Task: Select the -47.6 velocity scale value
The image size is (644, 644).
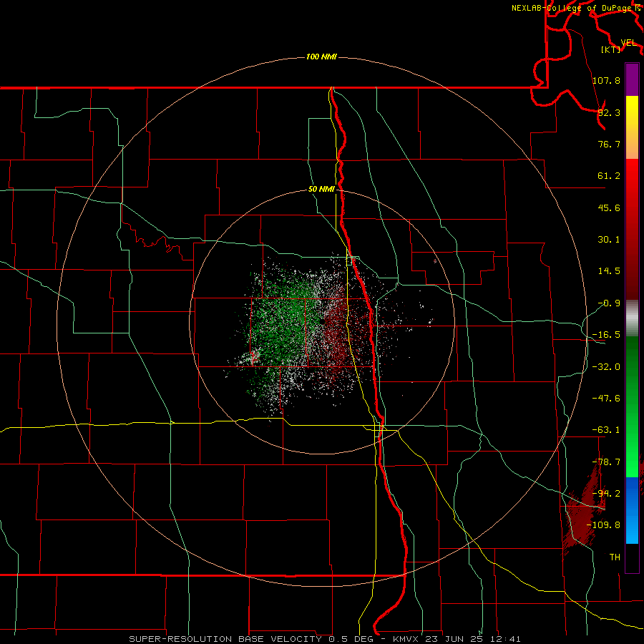Action: click(x=606, y=399)
